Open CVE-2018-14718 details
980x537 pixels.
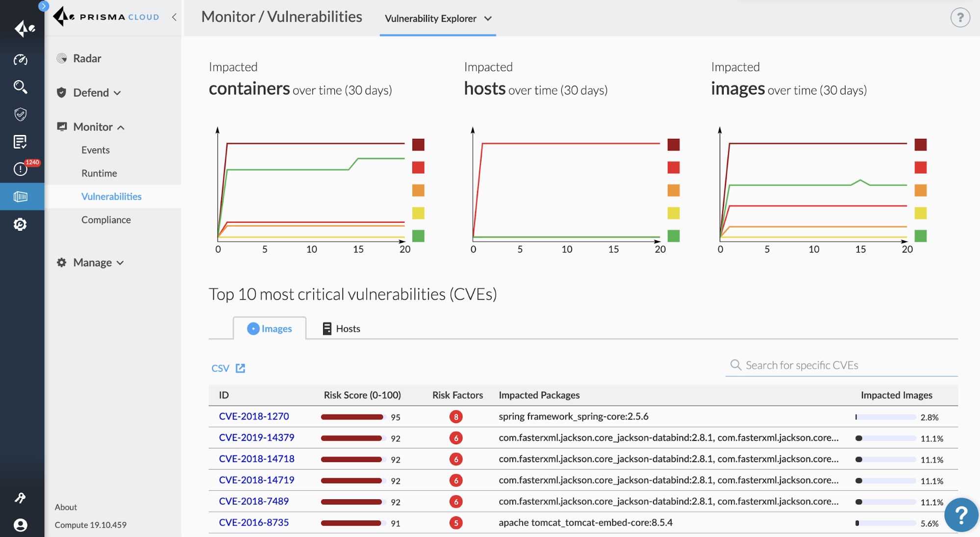coord(256,459)
